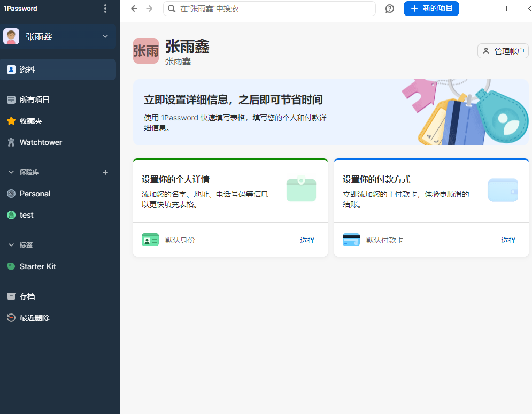Open the 存档 archive icon
532x414 pixels.
pos(11,296)
